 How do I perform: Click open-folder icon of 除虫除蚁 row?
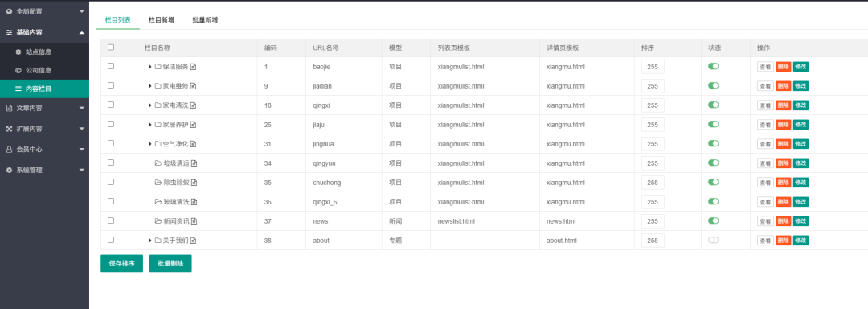tap(158, 183)
